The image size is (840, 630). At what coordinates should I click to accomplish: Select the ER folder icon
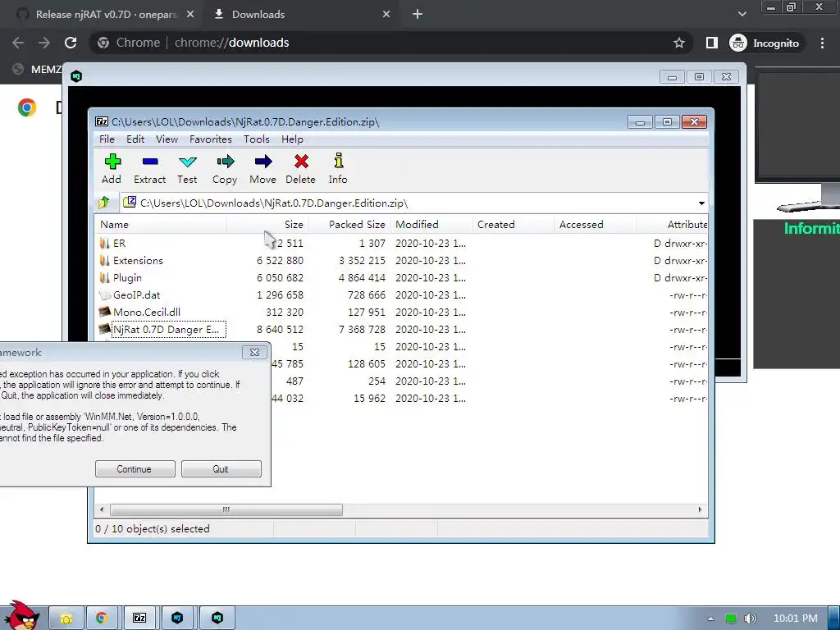[x=104, y=243]
